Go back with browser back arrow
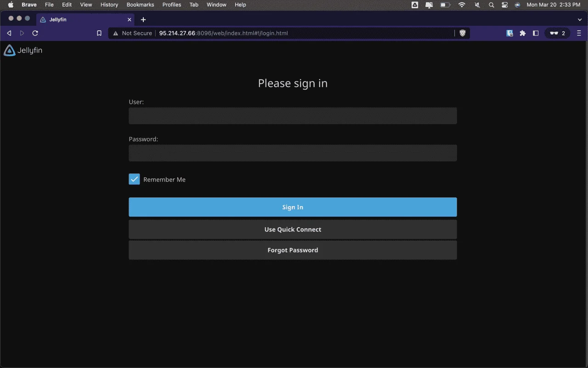 (x=9, y=33)
